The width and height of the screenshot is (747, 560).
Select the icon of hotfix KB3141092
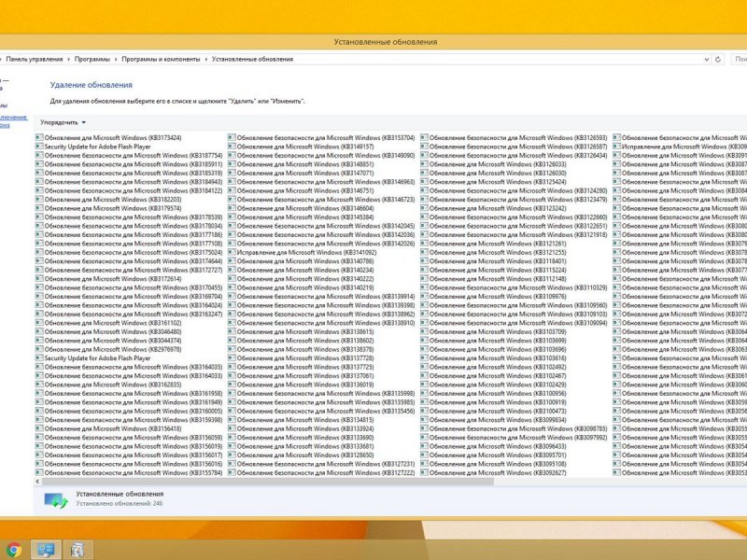point(232,252)
